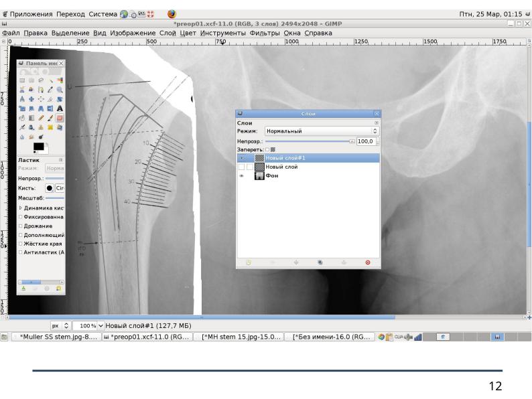Create new layer in Слои panel
Viewport: 532px width, 399px height.
pyautogui.click(x=248, y=262)
